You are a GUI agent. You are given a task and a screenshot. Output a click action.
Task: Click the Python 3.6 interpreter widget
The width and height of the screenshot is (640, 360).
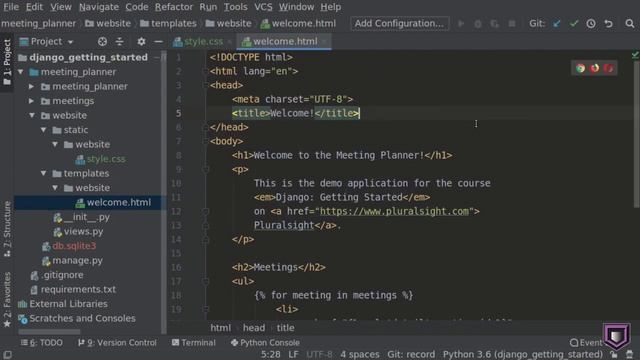click(523, 354)
